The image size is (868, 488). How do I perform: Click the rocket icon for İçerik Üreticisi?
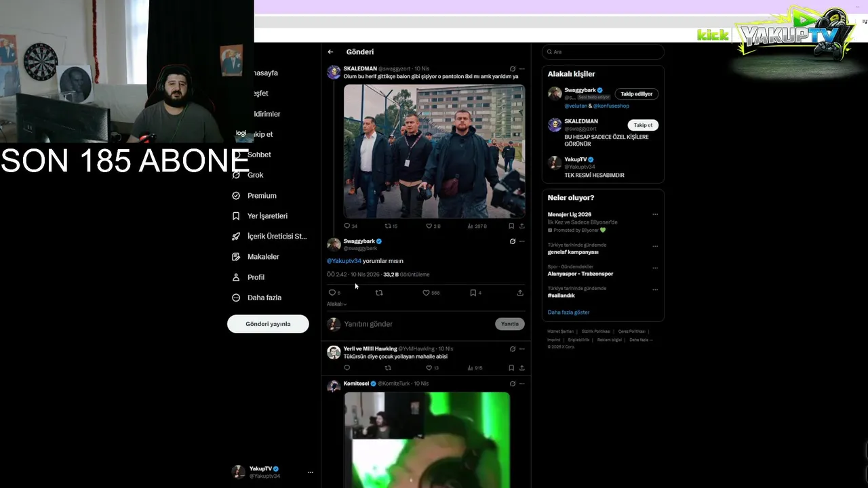tap(236, 236)
